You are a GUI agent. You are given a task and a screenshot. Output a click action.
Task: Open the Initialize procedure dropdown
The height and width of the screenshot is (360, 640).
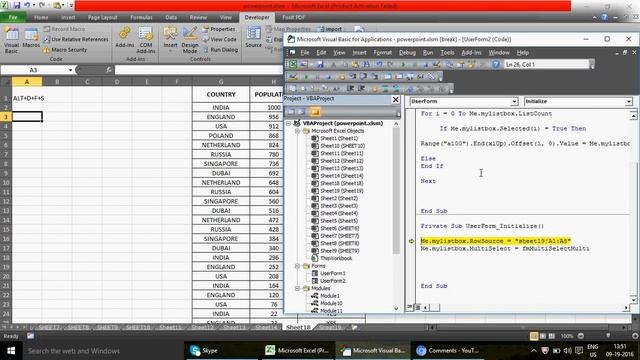coord(629,101)
